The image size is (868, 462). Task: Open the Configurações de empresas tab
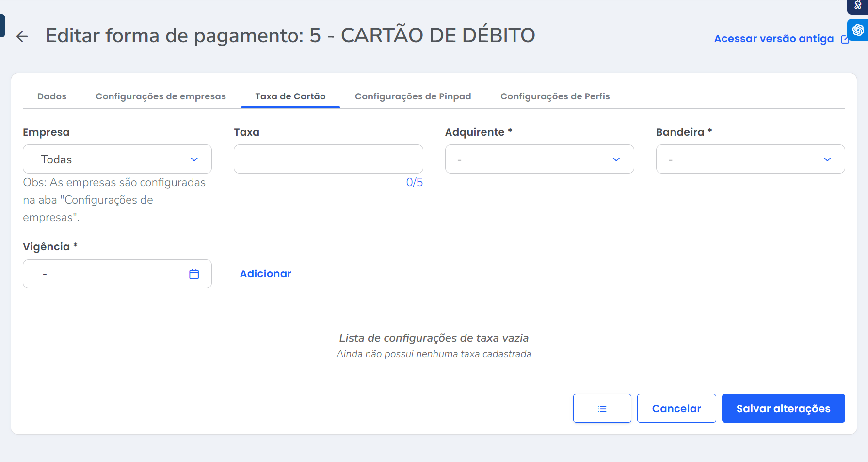coord(161,96)
